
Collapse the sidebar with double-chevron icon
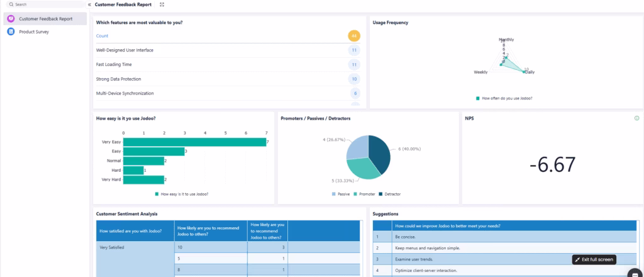click(89, 4)
